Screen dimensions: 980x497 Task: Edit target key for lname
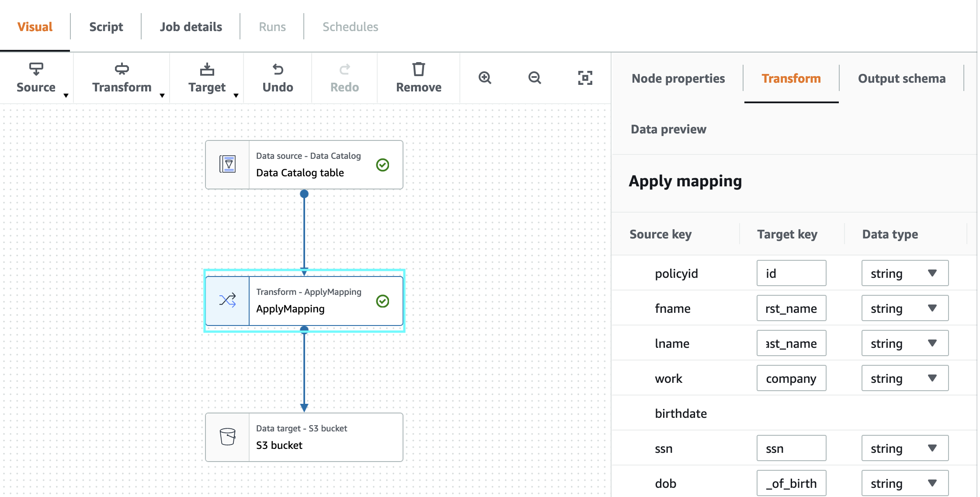click(x=791, y=343)
